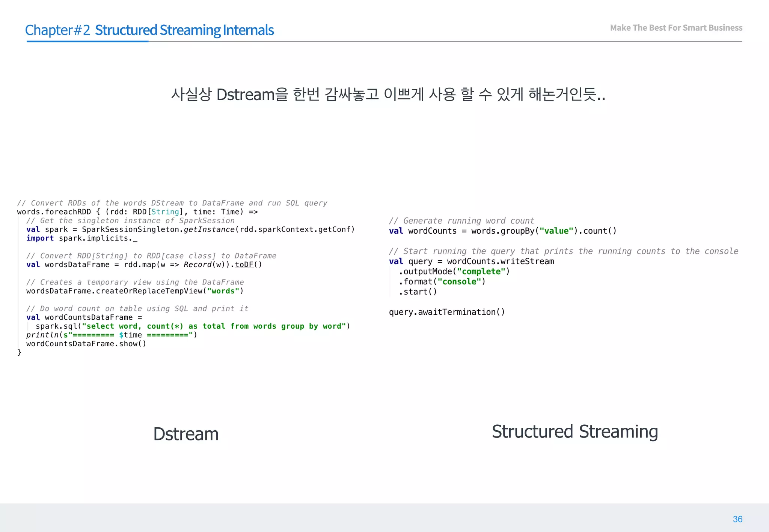Image resolution: width=769 pixels, height=532 pixels.
Task: Click the '.start()' line
Action: [x=418, y=292]
